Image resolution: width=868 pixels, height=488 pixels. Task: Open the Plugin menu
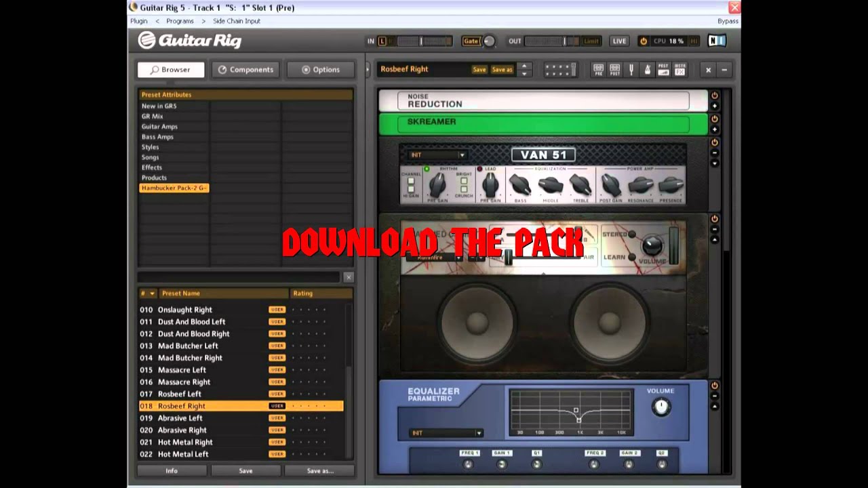(139, 21)
